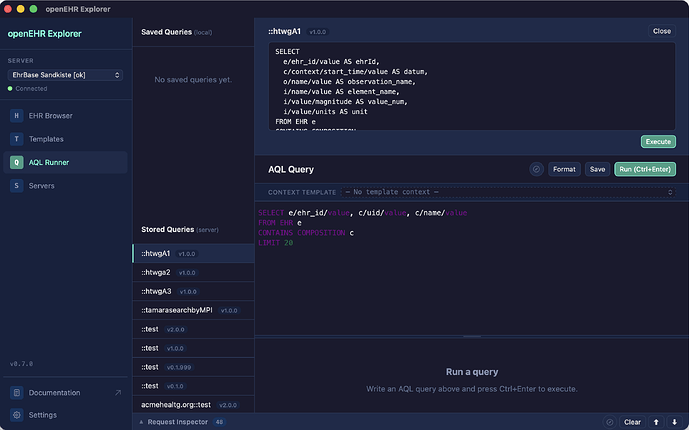689x430 pixels.
Task: Open the Context Template dropdown
Action: (508, 192)
